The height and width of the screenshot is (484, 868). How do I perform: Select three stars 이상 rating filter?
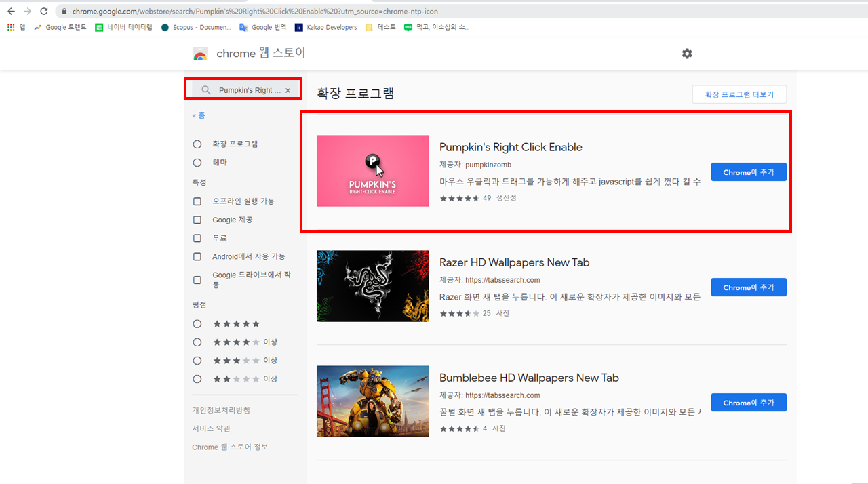coord(197,361)
